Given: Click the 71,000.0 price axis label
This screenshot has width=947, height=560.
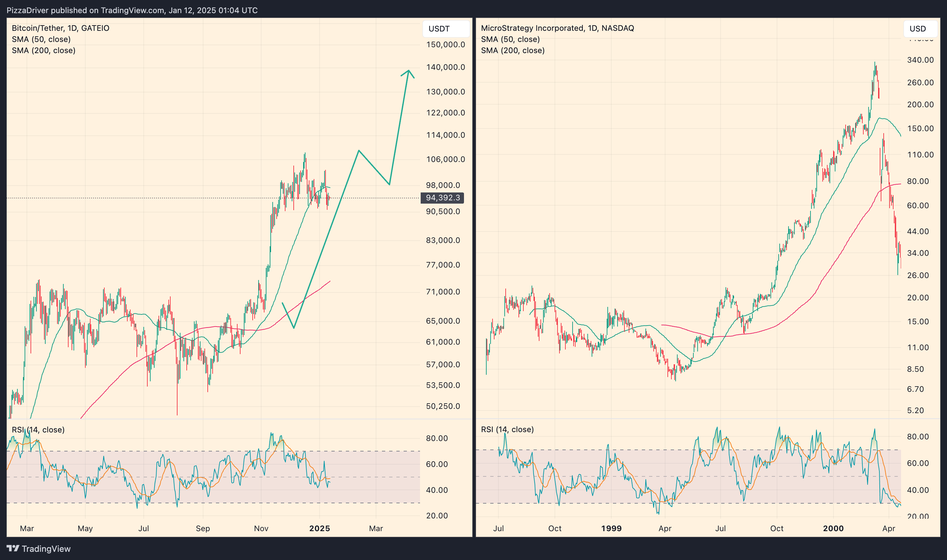Looking at the screenshot, I should pos(443,292).
